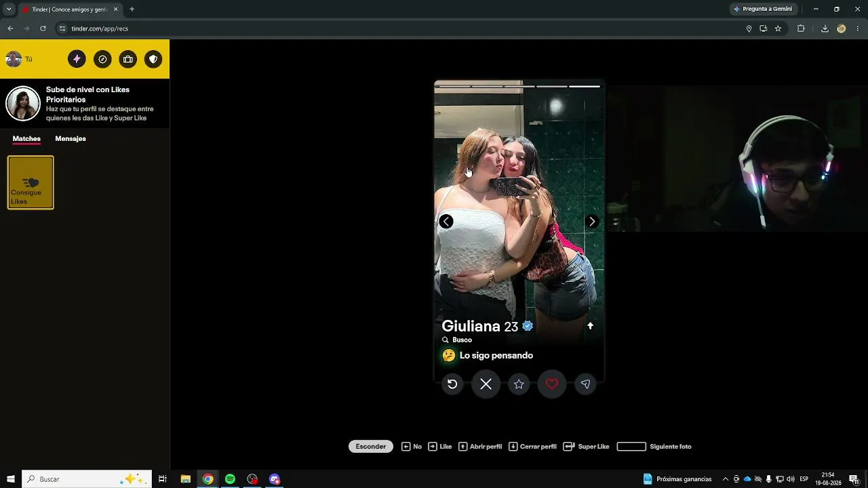Viewport: 868px width, 488px height.
Task: Open the ESP language selector in the tray
Action: 804,479
